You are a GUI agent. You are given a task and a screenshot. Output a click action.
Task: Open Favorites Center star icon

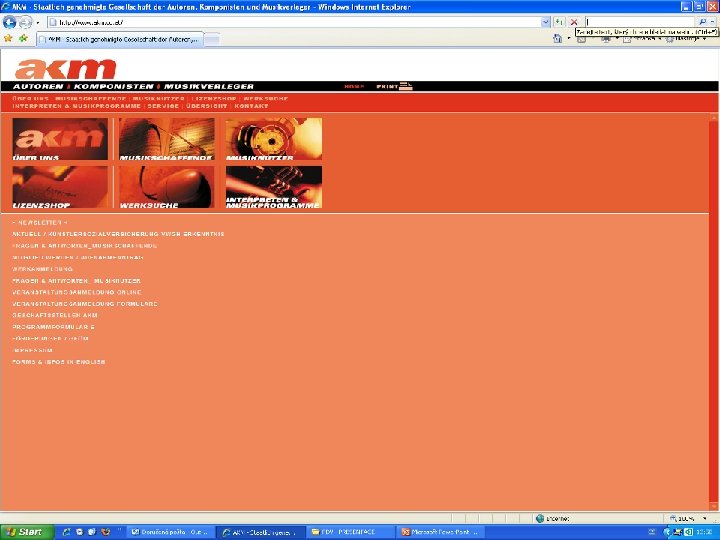coord(8,39)
